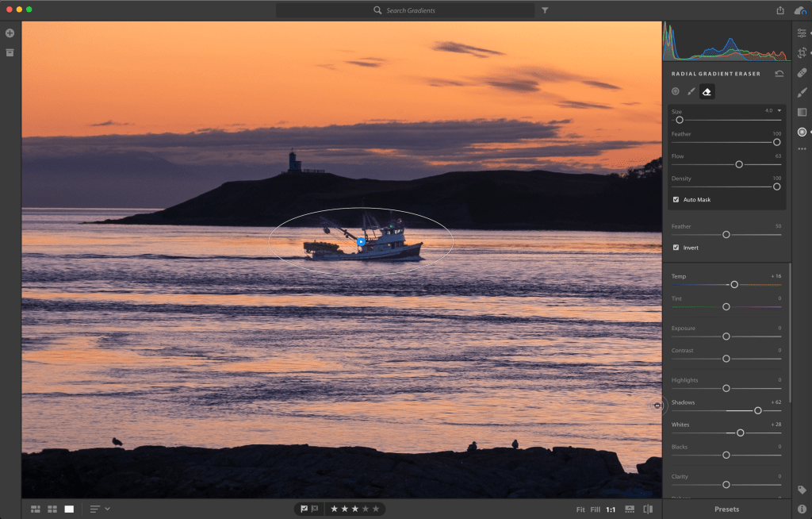Select the Crop & Rotate tool

click(x=802, y=52)
